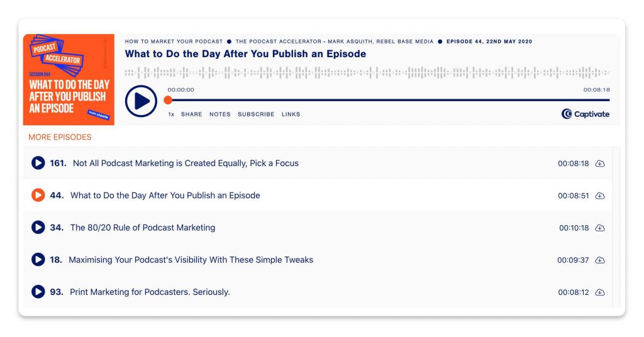This screenshot has height=337, width=644.
Task: Click the MORE EPISODES heading
Action: pos(60,137)
